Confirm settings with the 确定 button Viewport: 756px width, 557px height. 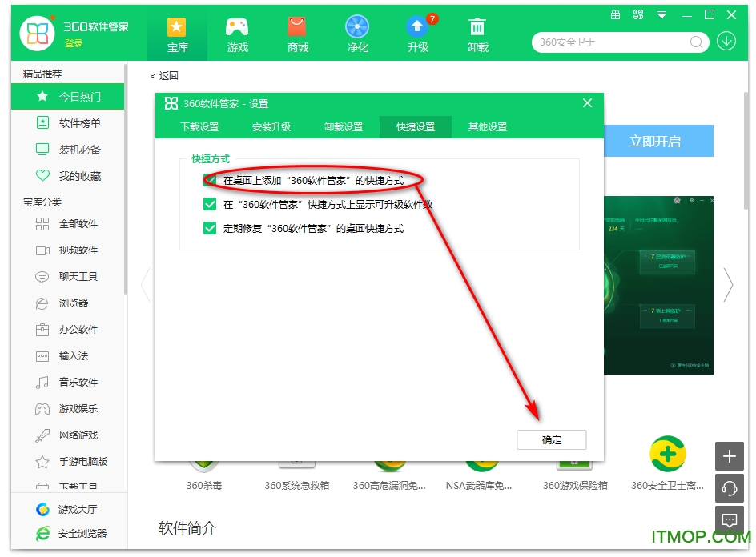(551, 439)
